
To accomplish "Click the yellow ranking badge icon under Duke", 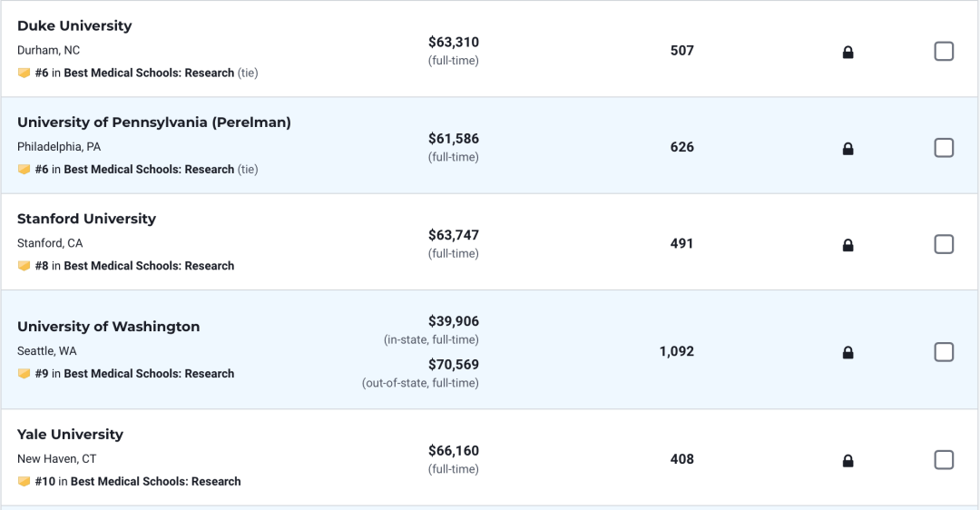I will (x=24, y=74).
